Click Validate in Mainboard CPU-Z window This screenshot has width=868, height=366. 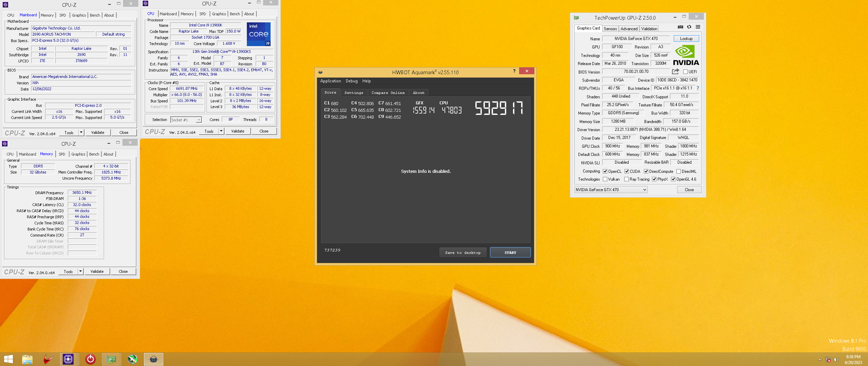(x=98, y=133)
